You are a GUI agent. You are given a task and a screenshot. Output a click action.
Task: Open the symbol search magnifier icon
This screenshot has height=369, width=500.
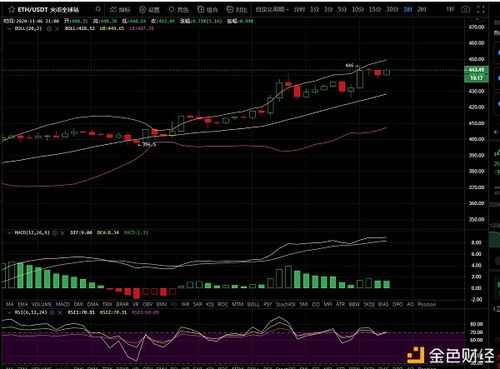(x=98, y=9)
